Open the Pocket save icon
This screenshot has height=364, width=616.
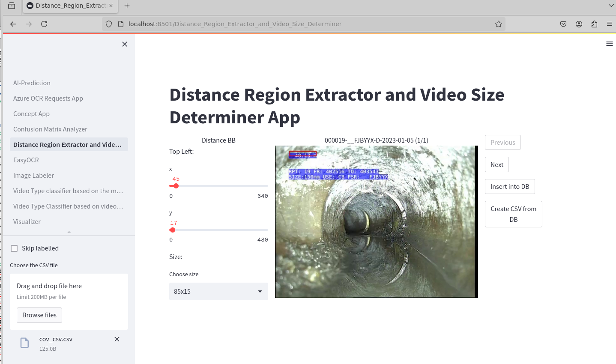tap(563, 24)
